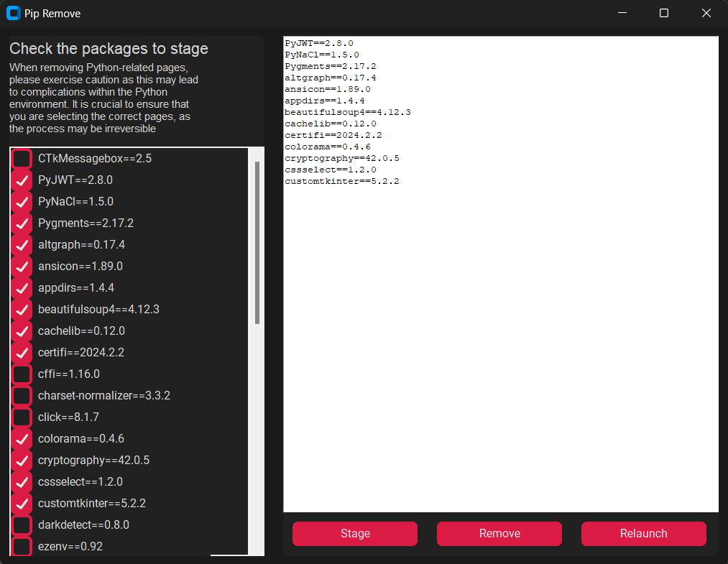Check charset-normalizer==3.3.2 checkbox
728x564 pixels.
22,396
